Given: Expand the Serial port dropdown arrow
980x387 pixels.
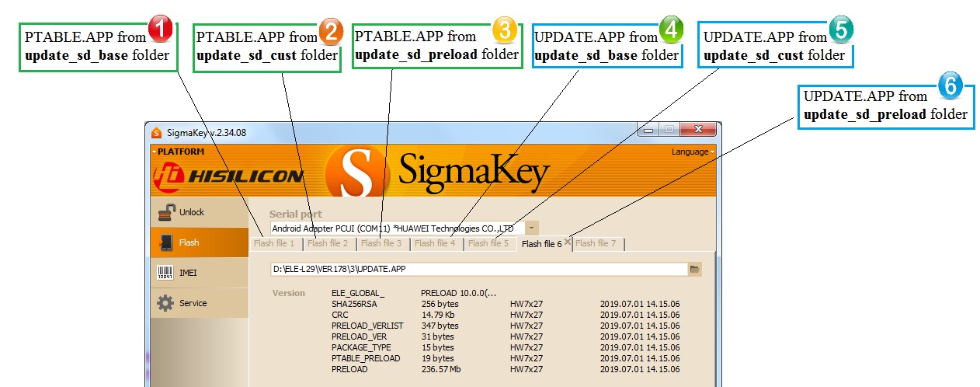Looking at the screenshot, I should (531, 228).
